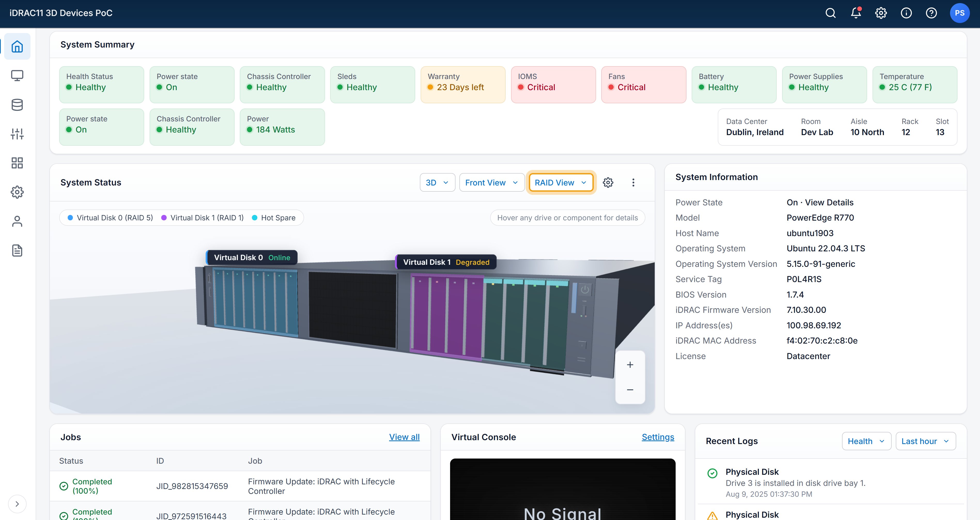Open the help question mark icon
The height and width of the screenshot is (520, 980).
931,13
